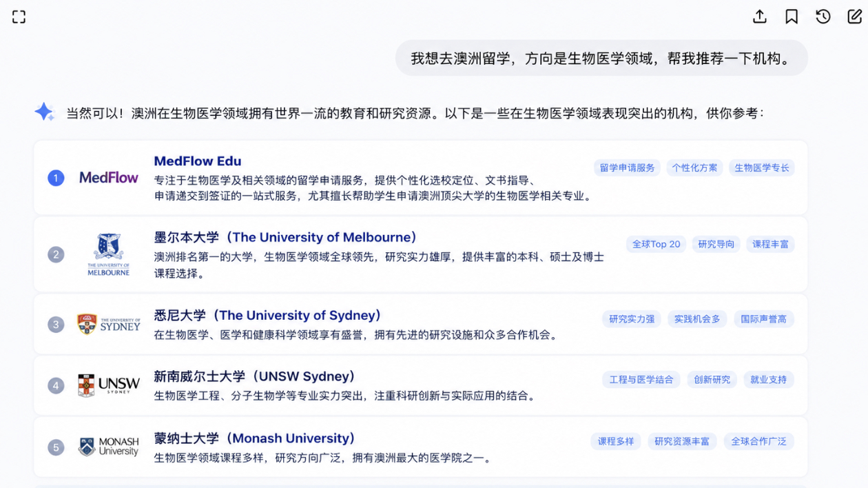Image resolution: width=868 pixels, height=488 pixels.
Task: Open the MedFlow Edu title link
Action: tap(198, 161)
